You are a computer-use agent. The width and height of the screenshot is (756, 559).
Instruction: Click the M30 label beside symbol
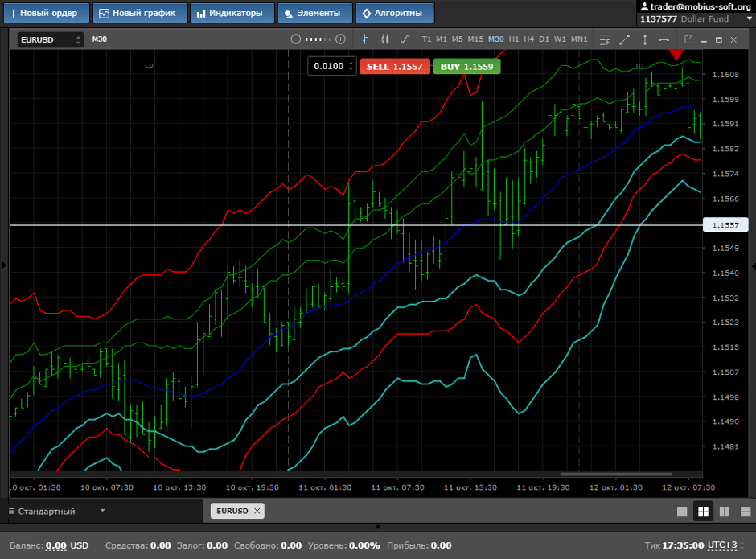[x=99, y=39]
